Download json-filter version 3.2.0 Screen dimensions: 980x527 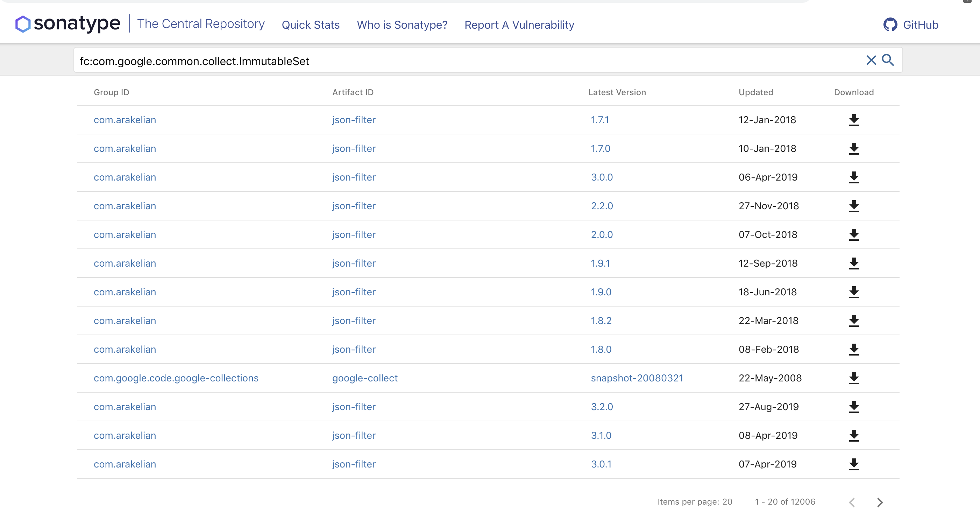[x=854, y=407]
